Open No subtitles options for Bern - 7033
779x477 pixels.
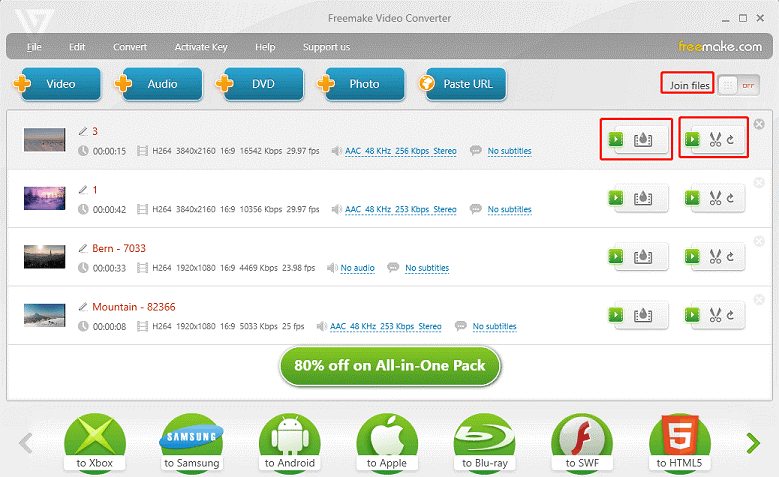pos(427,268)
